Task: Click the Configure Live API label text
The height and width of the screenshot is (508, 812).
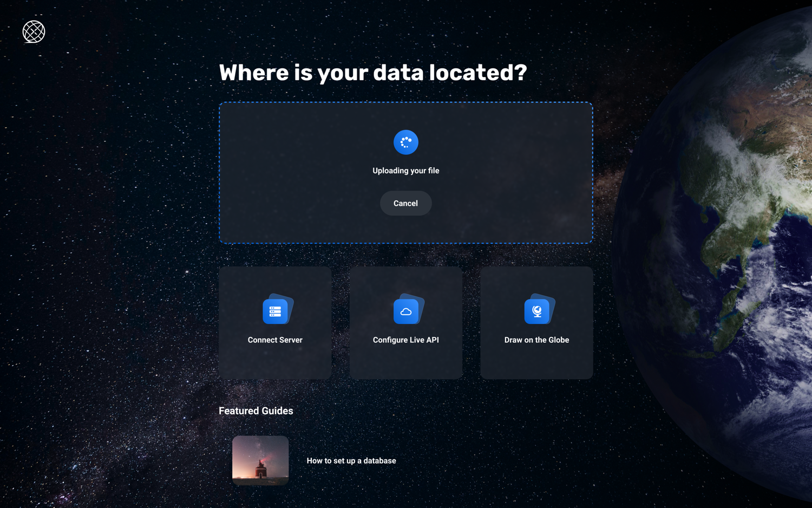Action: click(x=405, y=340)
